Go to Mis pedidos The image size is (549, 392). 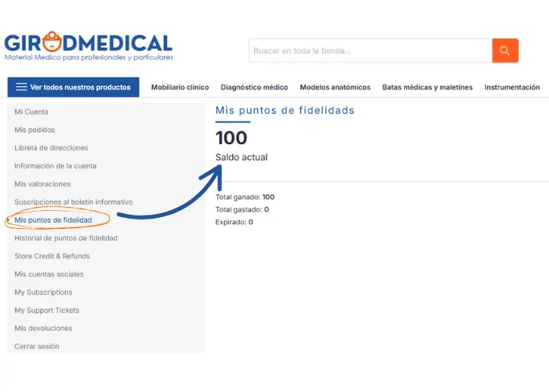pyautogui.click(x=35, y=130)
